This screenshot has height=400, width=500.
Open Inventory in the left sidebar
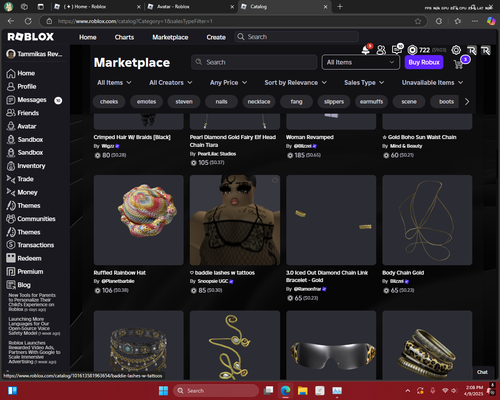tap(31, 166)
